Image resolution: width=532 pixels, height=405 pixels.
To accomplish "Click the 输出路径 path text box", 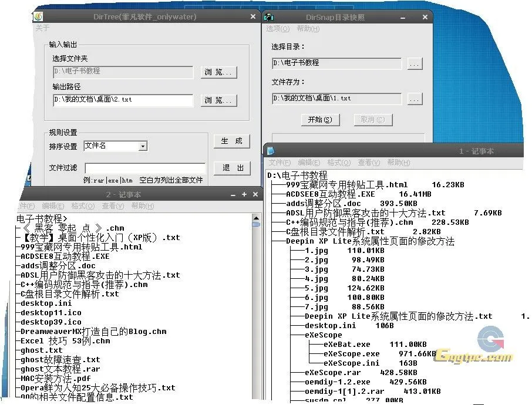I will 122,100.
